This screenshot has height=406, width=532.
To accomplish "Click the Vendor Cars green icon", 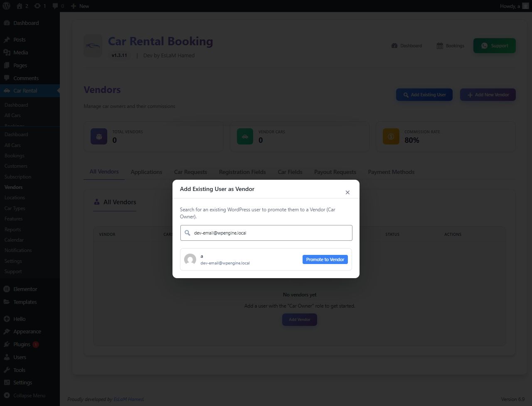I will pyautogui.click(x=245, y=136).
